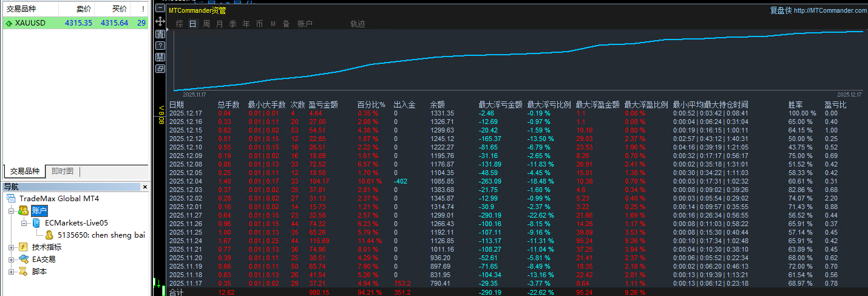Select the 年 yearly tab

(246, 24)
